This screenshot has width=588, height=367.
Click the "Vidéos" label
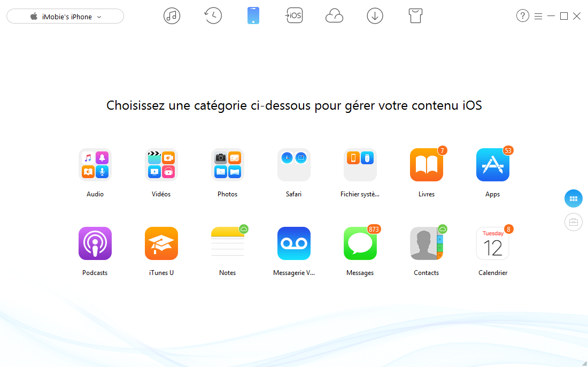coord(161,194)
